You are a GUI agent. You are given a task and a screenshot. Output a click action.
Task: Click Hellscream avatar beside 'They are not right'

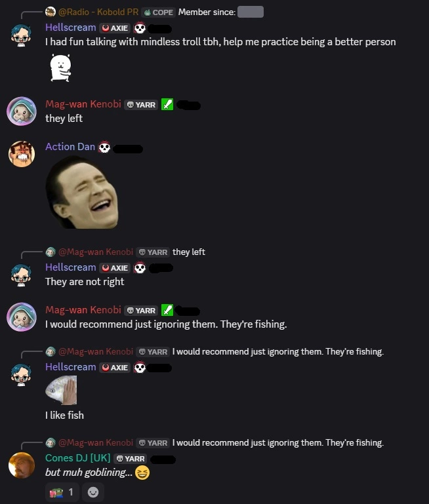point(22,275)
